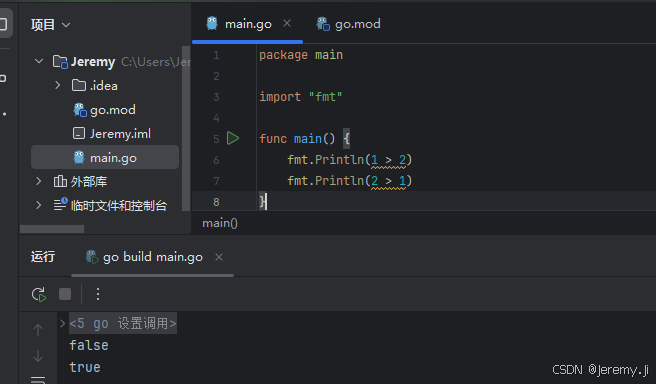Click the up arrow in the console gutter

click(x=38, y=330)
